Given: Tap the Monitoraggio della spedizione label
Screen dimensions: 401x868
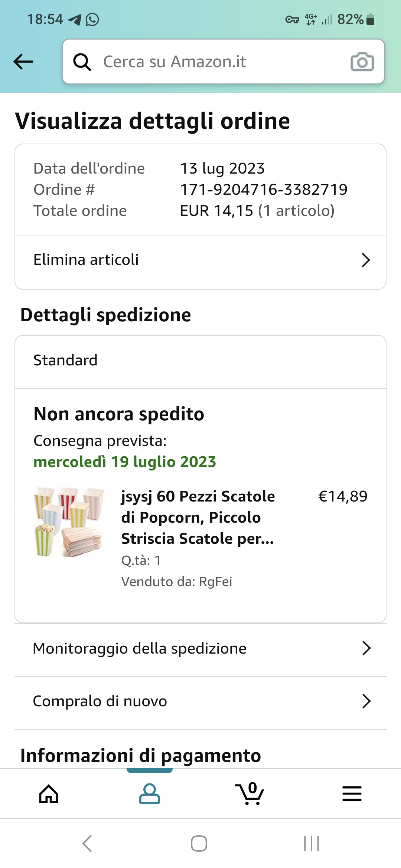Looking at the screenshot, I should coord(140,648).
